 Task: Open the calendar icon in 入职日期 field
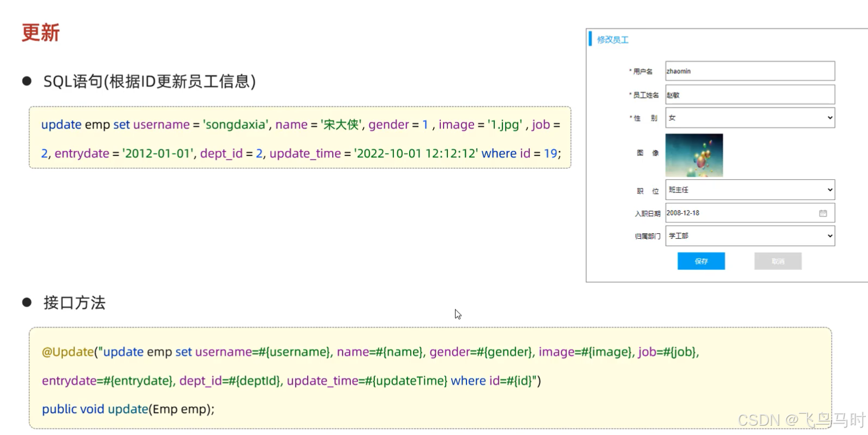823,213
